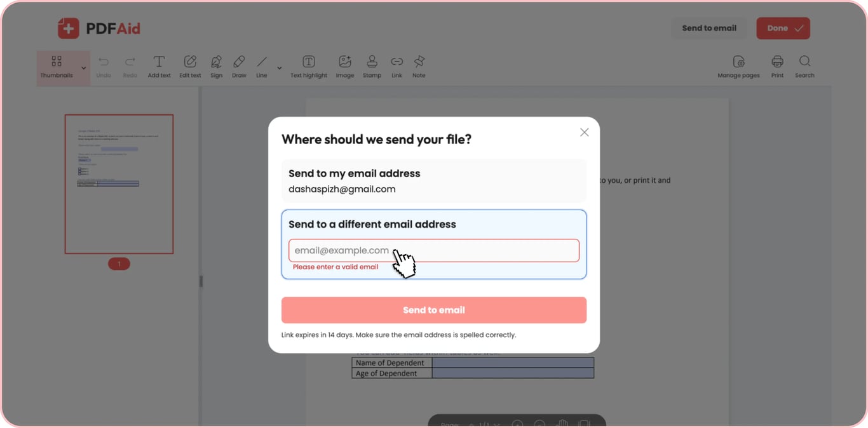
Task: Click the pink Send to email button
Action: (434, 310)
